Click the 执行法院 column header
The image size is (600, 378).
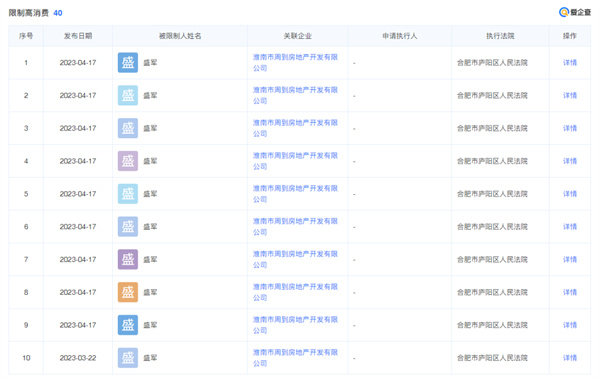pos(500,36)
